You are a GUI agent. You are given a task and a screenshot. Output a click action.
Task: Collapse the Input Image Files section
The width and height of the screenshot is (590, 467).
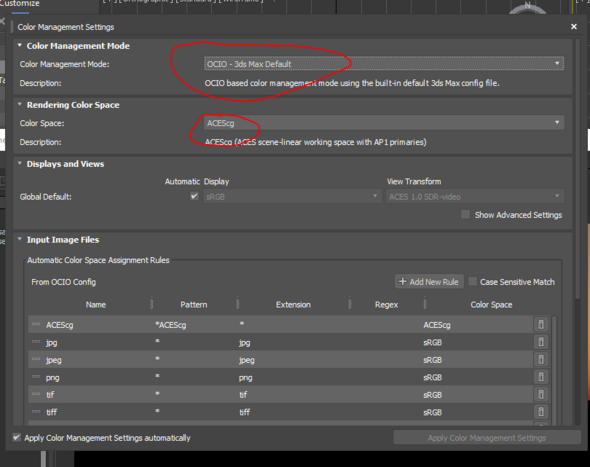point(20,239)
